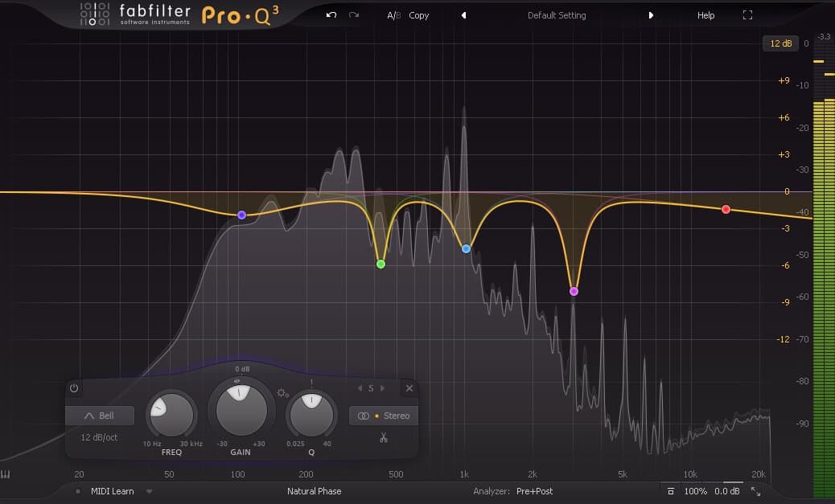Select the green EQ band node
Screen dimensions: 835x504
click(x=380, y=264)
